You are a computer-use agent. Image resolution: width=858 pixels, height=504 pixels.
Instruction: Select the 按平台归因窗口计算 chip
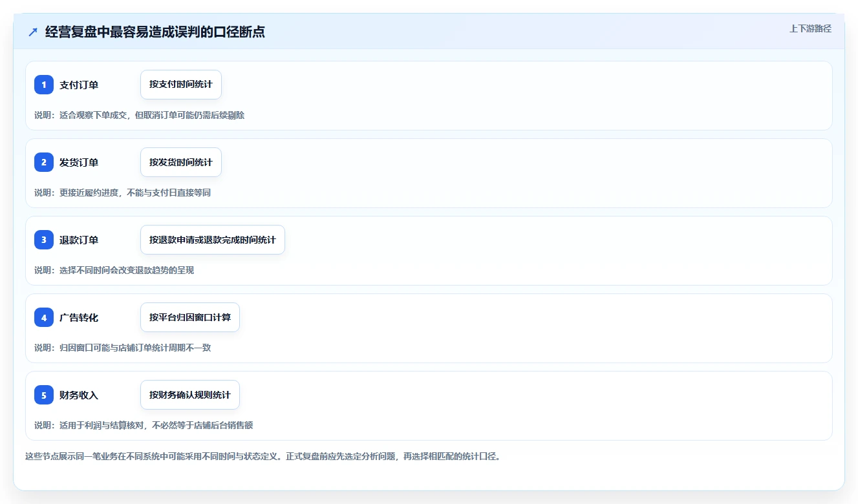190,317
